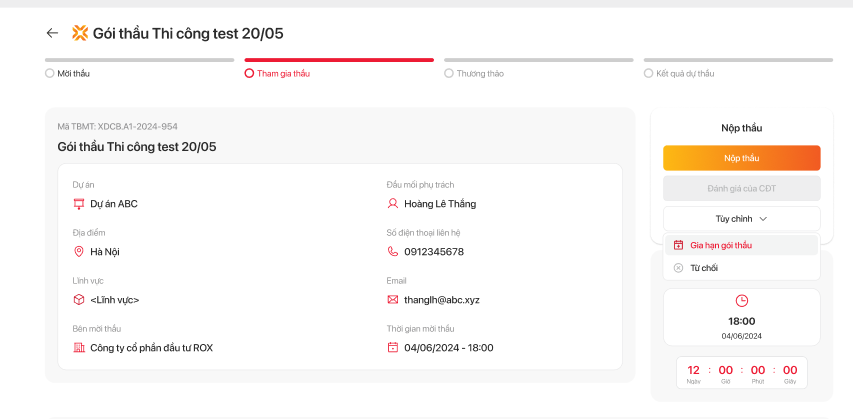
Task: Click the clock icon above 18:00
Action: (x=741, y=301)
